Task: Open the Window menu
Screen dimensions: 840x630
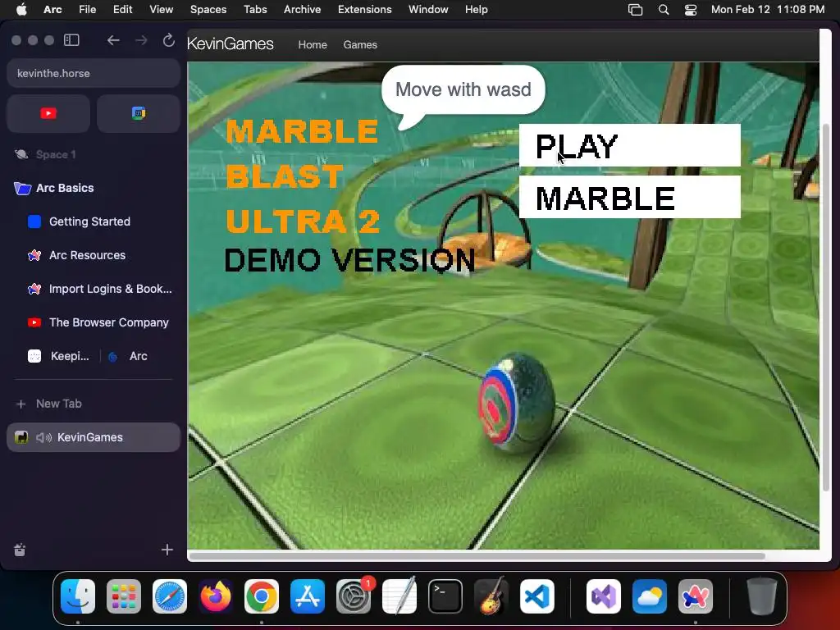Action: click(x=428, y=10)
